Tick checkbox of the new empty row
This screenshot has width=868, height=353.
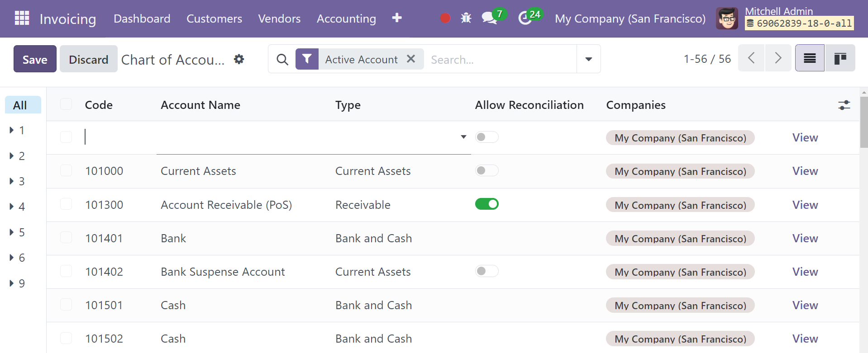(66, 137)
